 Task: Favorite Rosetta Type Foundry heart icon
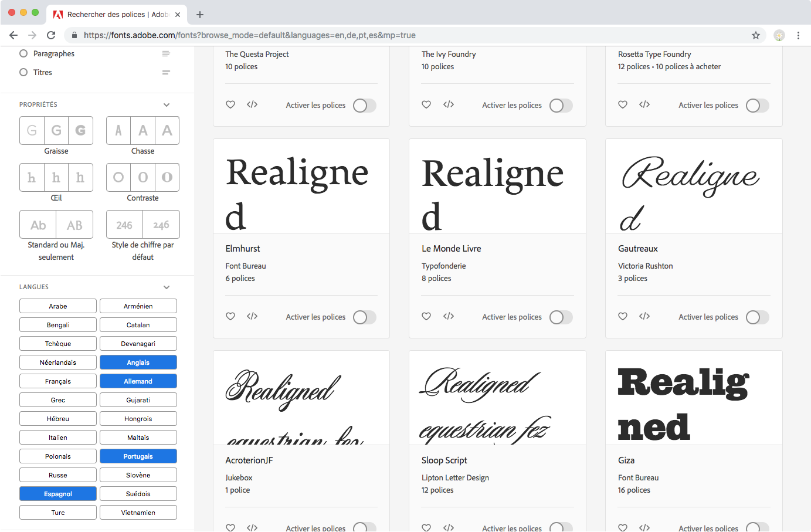pyautogui.click(x=623, y=104)
